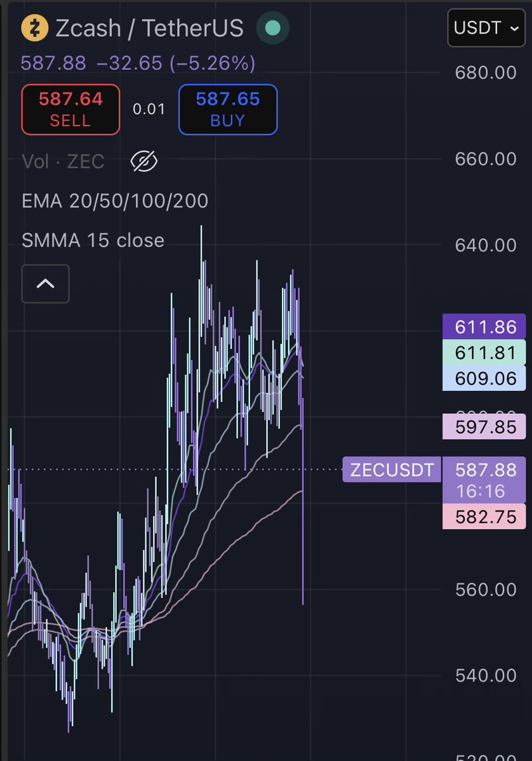Toggle visibility eye for Vol · ZEC indicator
532x761 pixels.
tap(143, 161)
